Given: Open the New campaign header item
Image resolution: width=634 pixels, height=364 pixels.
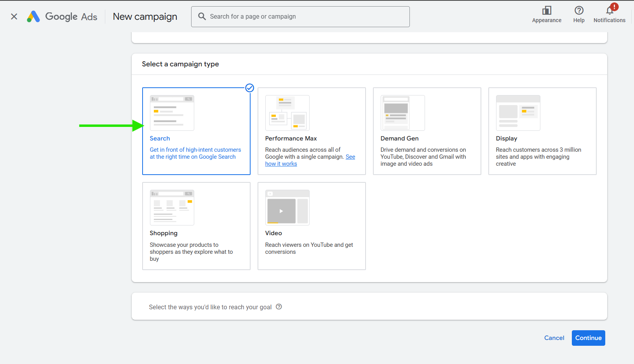Looking at the screenshot, I should coord(145,16).
